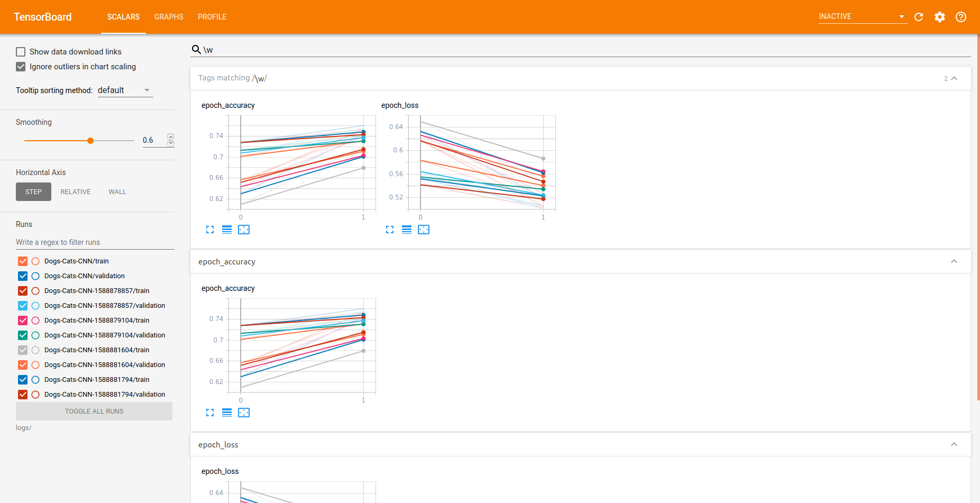Show only Dogs-Cats-CNN/validation run via its circle
Screen dimensions: 980x503
(35, 276)
